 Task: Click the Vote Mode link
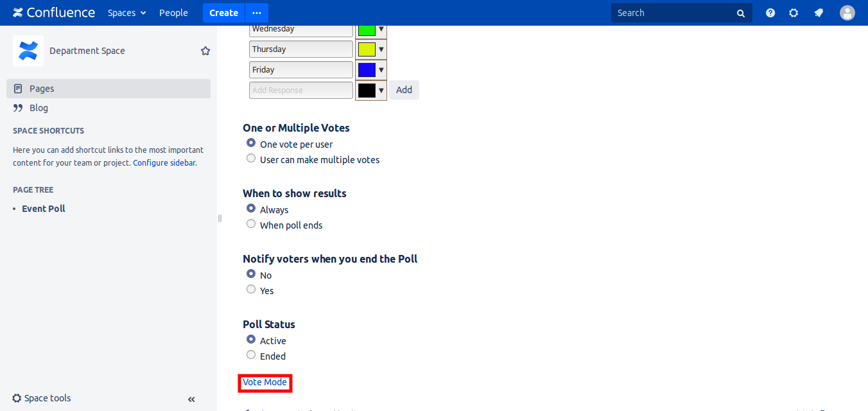[x=265, y=382]
